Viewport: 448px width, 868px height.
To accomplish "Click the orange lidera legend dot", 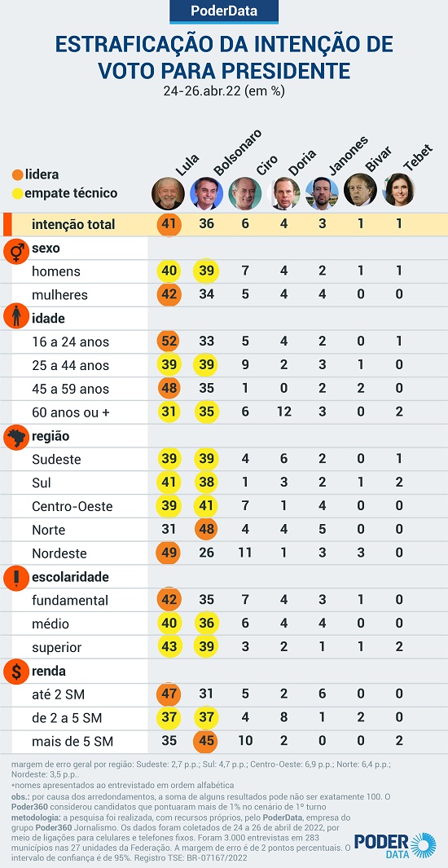I will [x=17, y=175].
